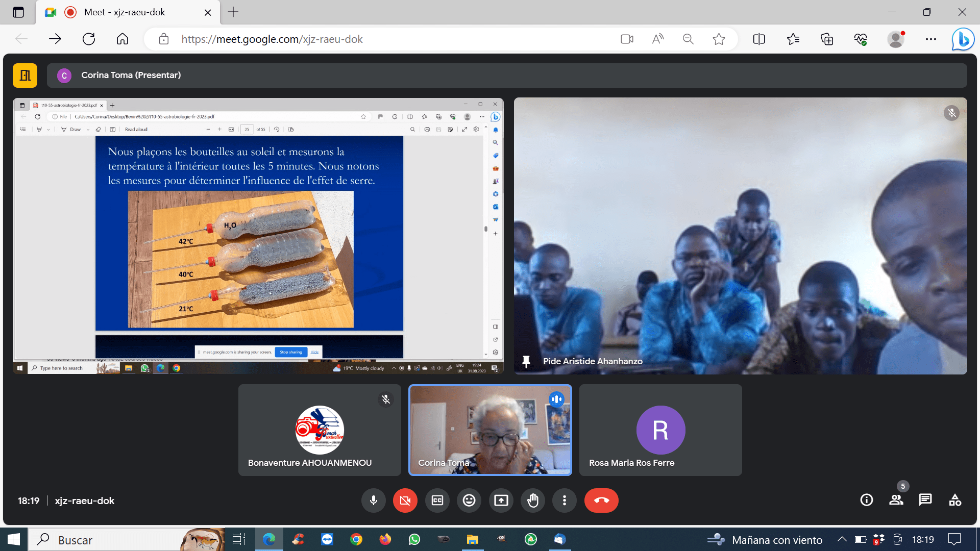Click meeting code xjz-raeu-dok text
The image size is (980, 551).
(x=85, y=501)
